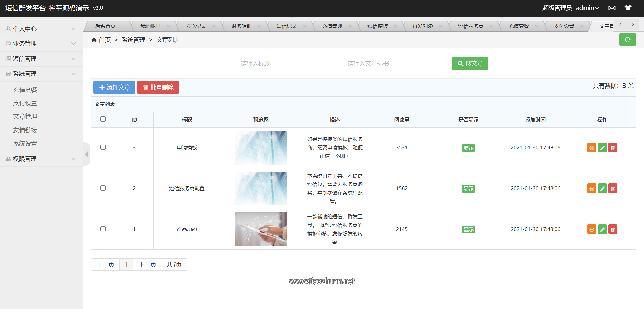Open 文章管理 in the sidebar
The width and height of the screenshot is (644, 309).
[x=25, y=116]
